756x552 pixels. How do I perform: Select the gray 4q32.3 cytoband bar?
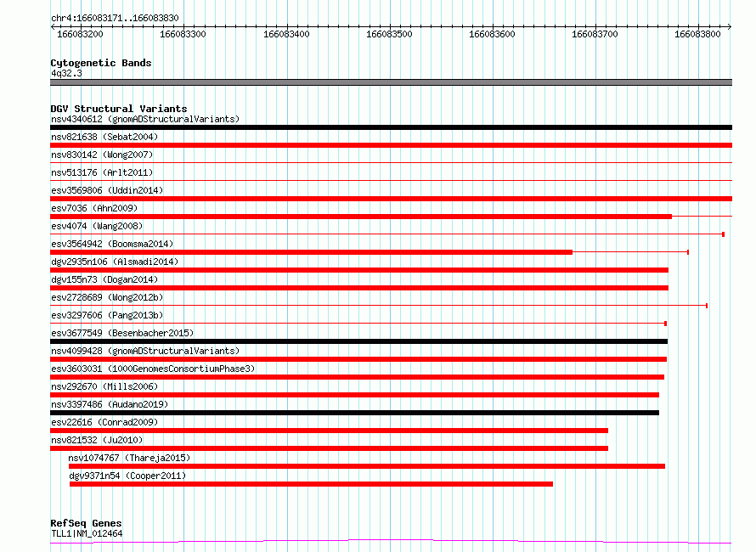[x=391, y=82]
